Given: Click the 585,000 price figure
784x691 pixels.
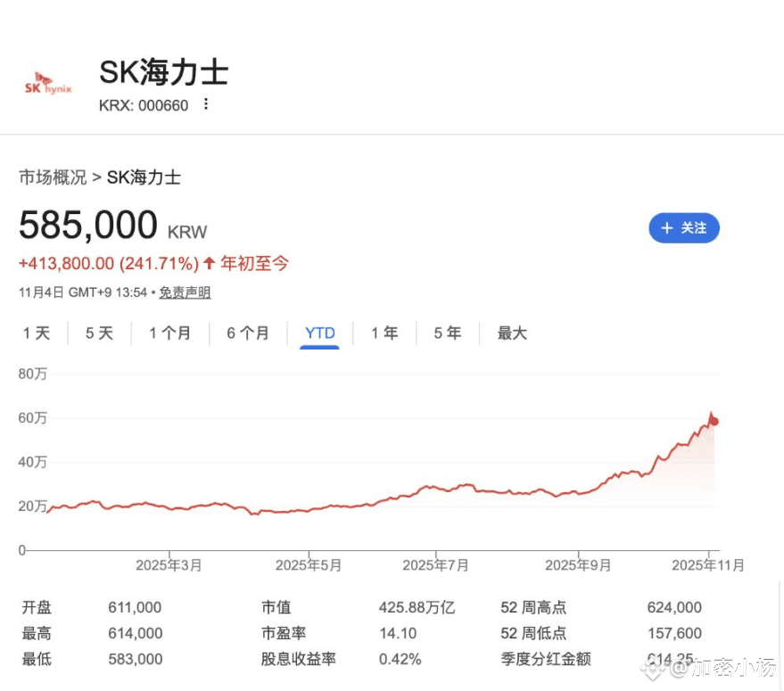Looking at the screenshot, I should [x=88, y=225].
